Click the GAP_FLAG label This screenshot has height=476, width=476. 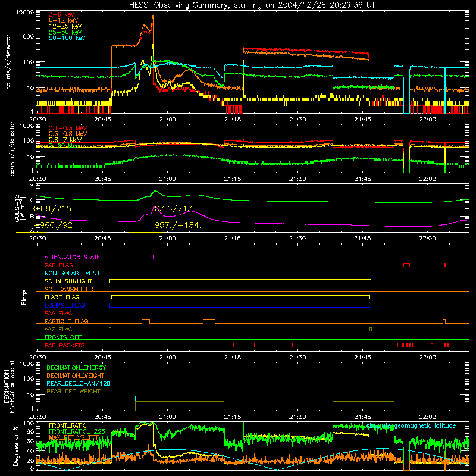58,265
